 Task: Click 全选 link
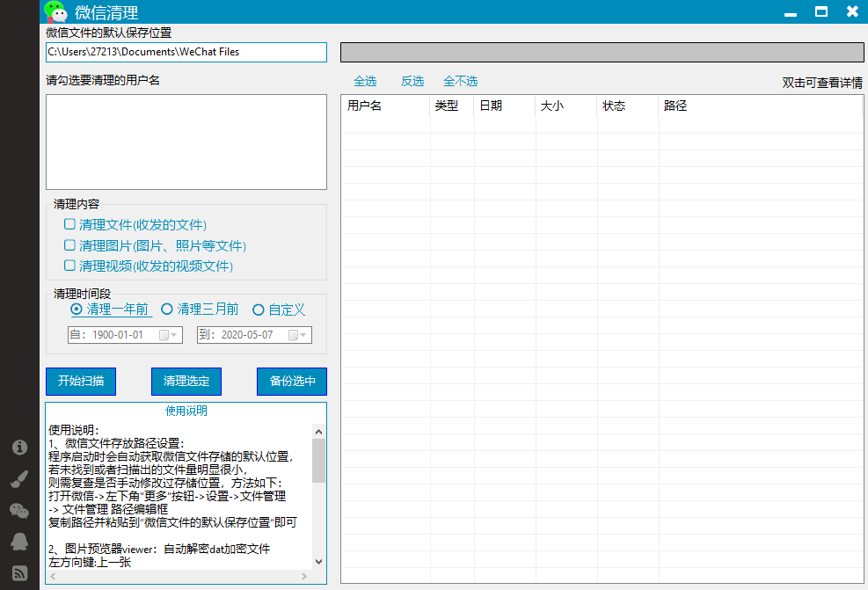tap(365, 82)
